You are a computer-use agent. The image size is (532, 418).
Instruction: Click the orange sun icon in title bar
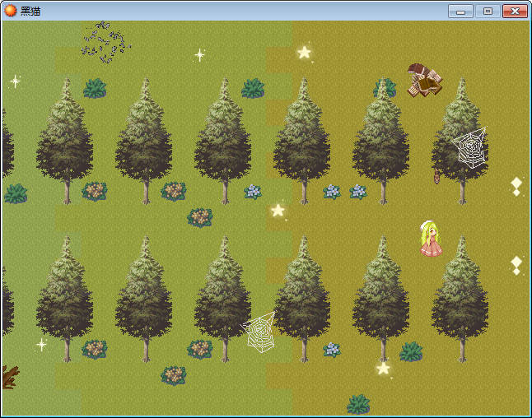11,11
